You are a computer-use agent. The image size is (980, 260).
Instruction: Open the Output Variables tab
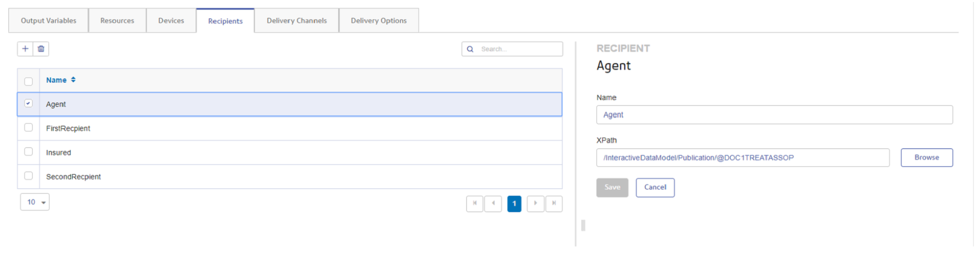[x=48, y=21]
